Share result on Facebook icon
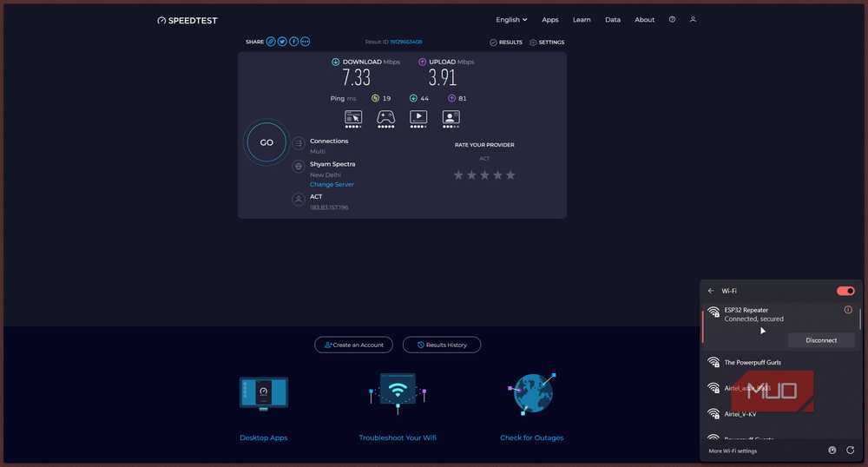The height and width of the screenshot is (467, 868). [294, 42]
